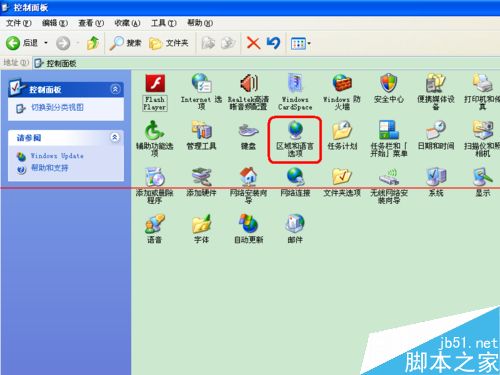Click the 后退 back button

[22, 43]
